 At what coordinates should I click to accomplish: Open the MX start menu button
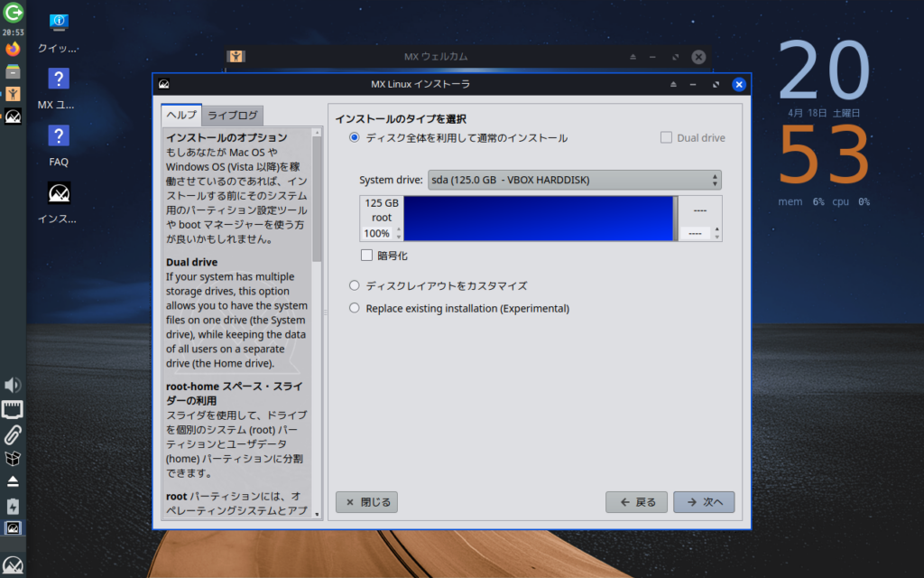pos(13,566)
